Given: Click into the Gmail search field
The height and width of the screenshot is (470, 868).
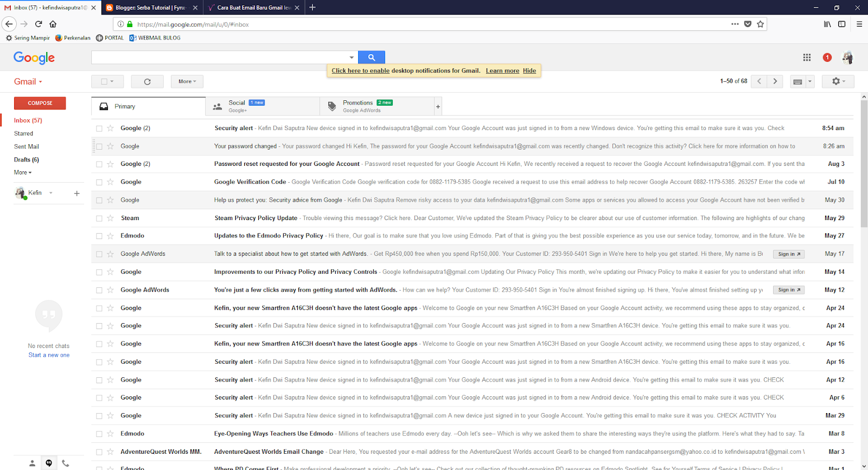Looking at the screenshot, I should (x=220, y=57).
